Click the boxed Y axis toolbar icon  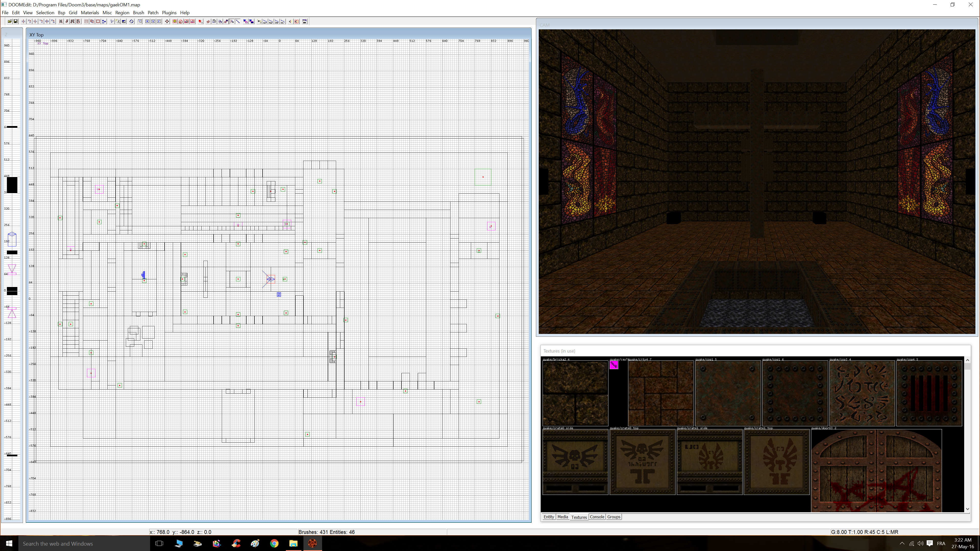click(153, 22)
